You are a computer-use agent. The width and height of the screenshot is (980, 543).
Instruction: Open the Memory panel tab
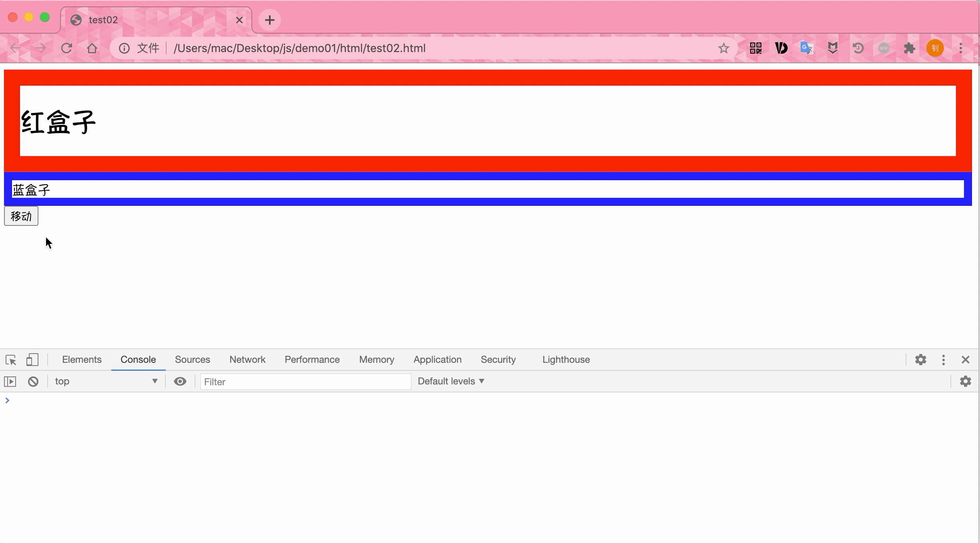pyautogui.click(x=376, y=359)
